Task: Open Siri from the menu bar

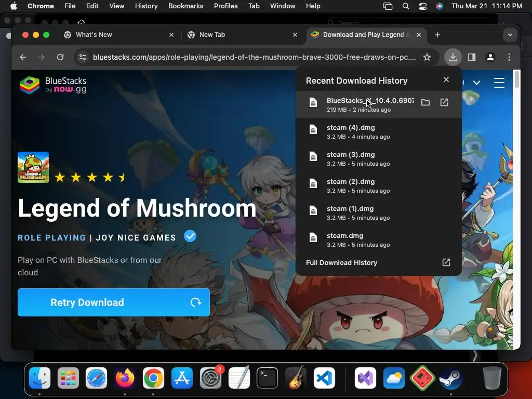Action: [x=440, y=6]
